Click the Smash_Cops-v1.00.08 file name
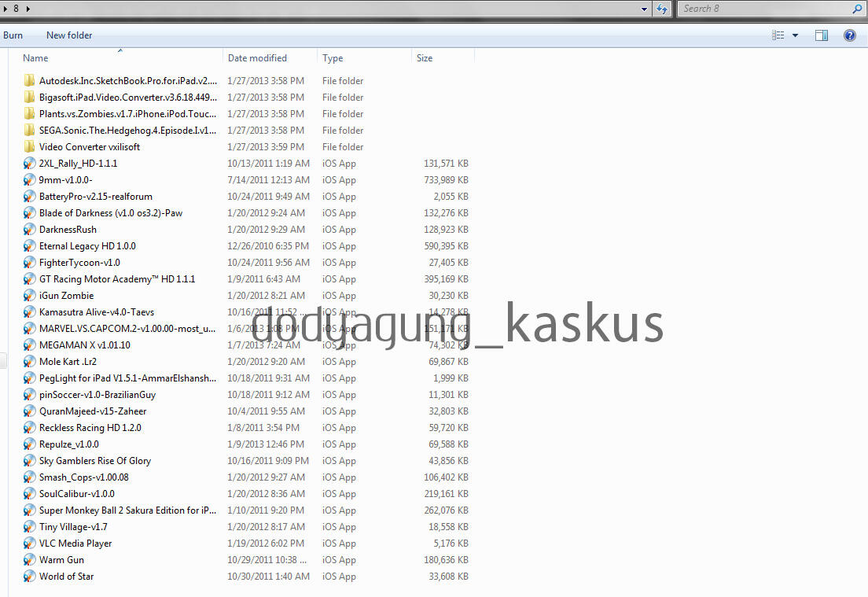 pos(84,477)
